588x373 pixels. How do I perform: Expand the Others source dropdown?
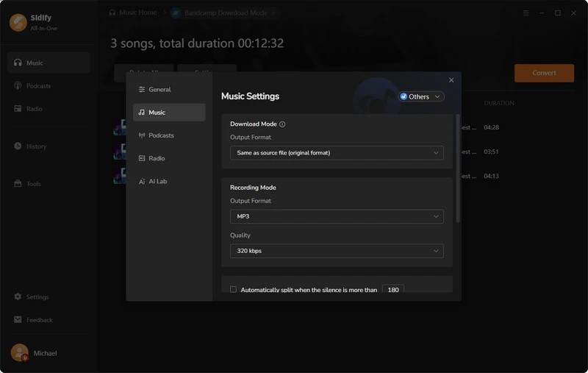tap(421, 96)
